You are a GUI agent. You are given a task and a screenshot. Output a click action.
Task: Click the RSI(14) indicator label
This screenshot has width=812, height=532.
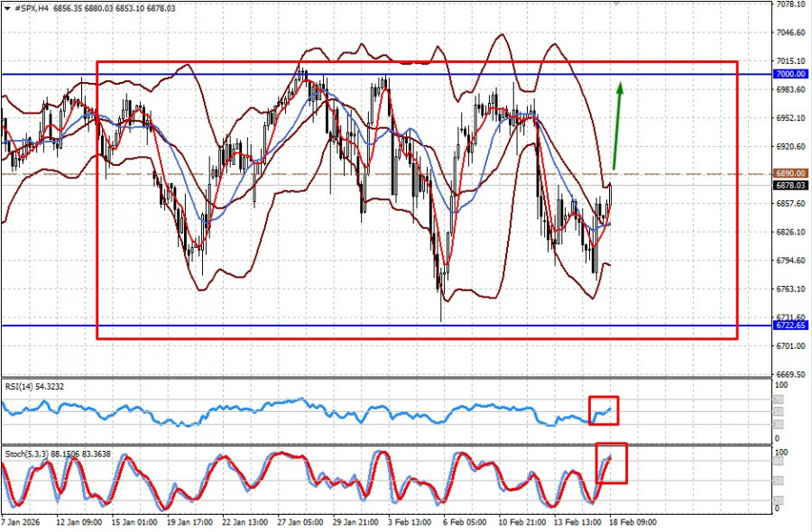[32, 386]
